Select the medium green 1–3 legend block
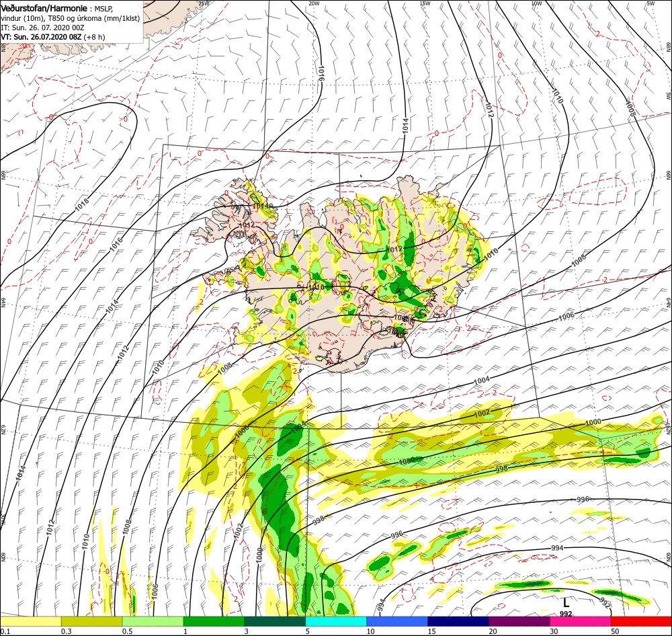672x636 pixels. tap(214, 621)
